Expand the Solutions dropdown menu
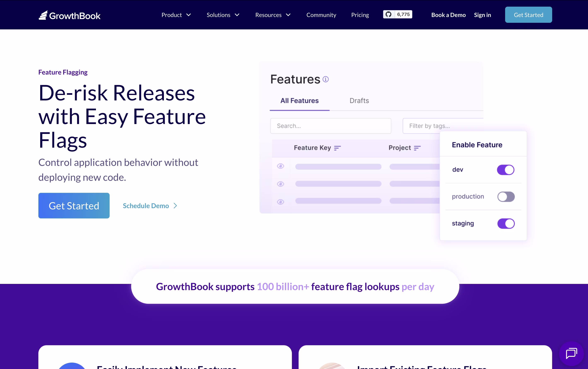 223,15
